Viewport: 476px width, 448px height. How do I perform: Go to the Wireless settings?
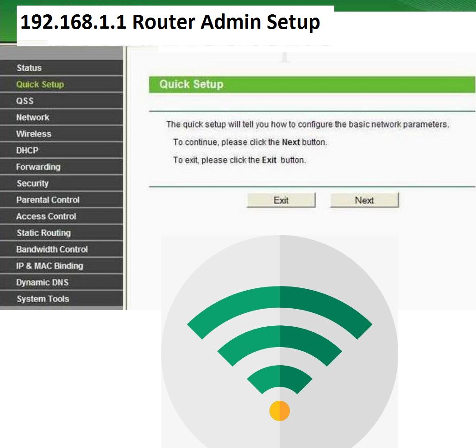[61, 134]
